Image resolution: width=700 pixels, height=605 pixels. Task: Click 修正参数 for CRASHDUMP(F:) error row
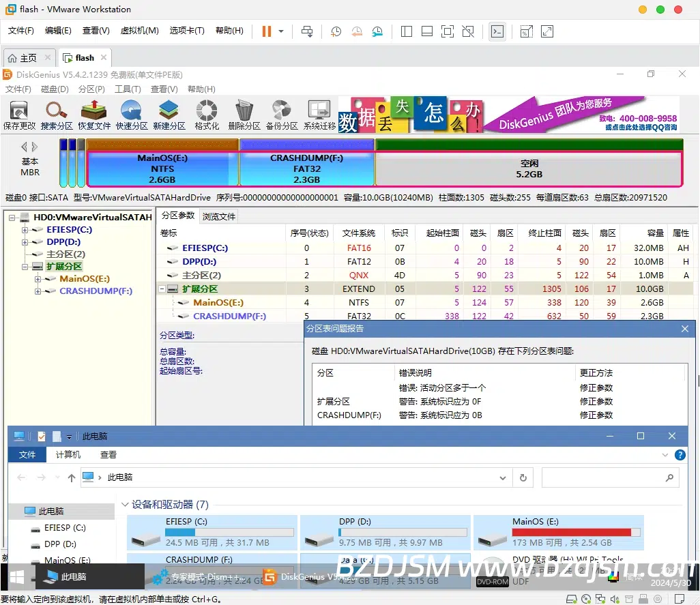click(596, 415)
